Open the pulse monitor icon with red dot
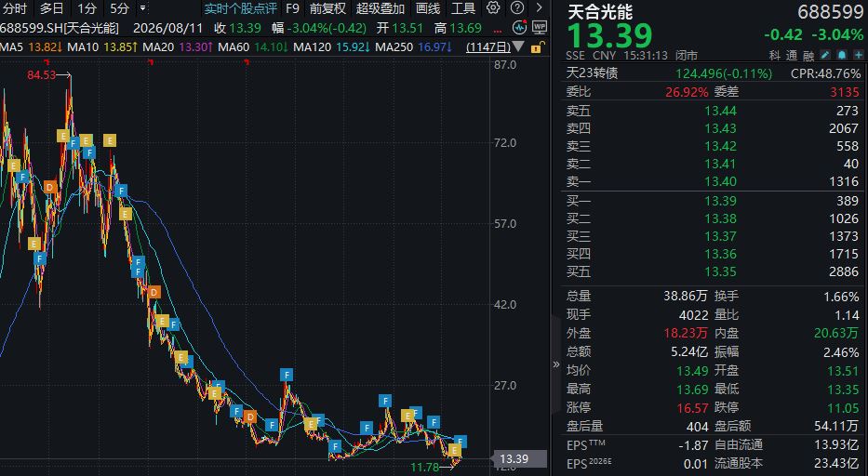The image size is (868, 476). (x=519, y=27)
